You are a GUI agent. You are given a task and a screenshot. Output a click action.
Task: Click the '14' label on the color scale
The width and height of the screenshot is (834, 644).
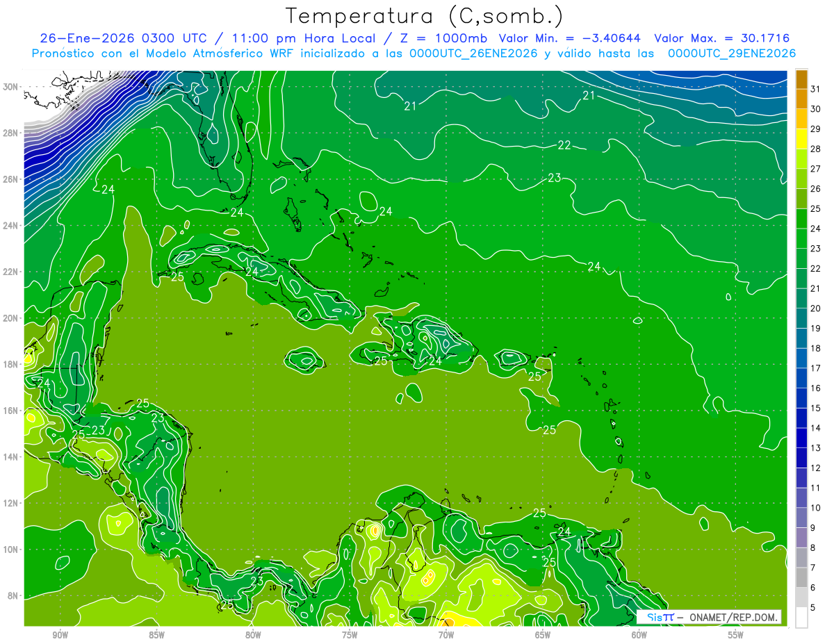(816, 428)
